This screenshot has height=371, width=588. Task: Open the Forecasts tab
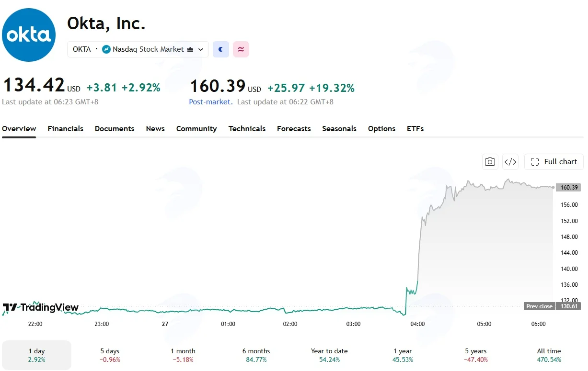coord(294,129)
